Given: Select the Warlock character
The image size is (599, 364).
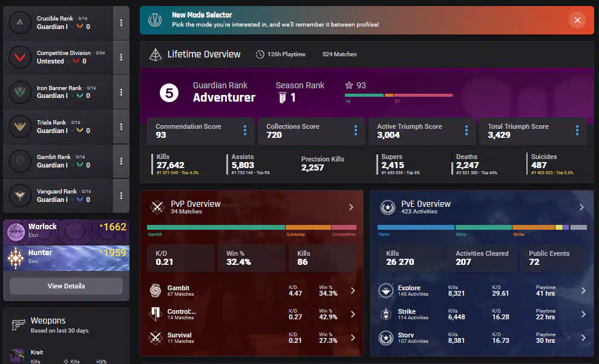Looking at the screenshot, I should pos(66,232).
